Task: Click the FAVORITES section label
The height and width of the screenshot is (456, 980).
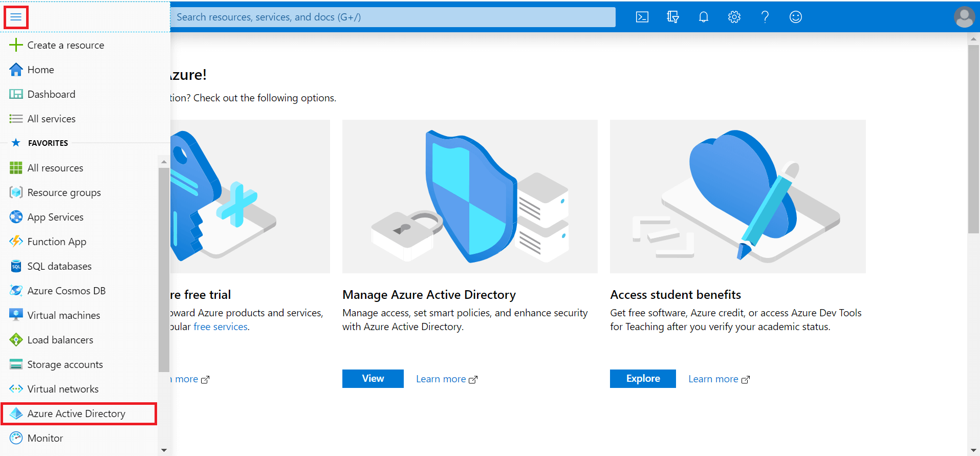Action: point(48,143)
